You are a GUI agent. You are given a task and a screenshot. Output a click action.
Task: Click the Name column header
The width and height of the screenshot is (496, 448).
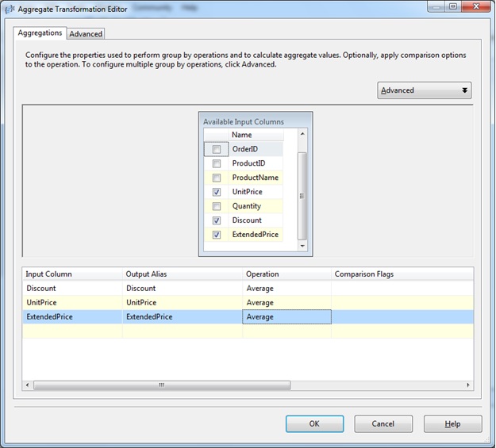tap(256, 135)
